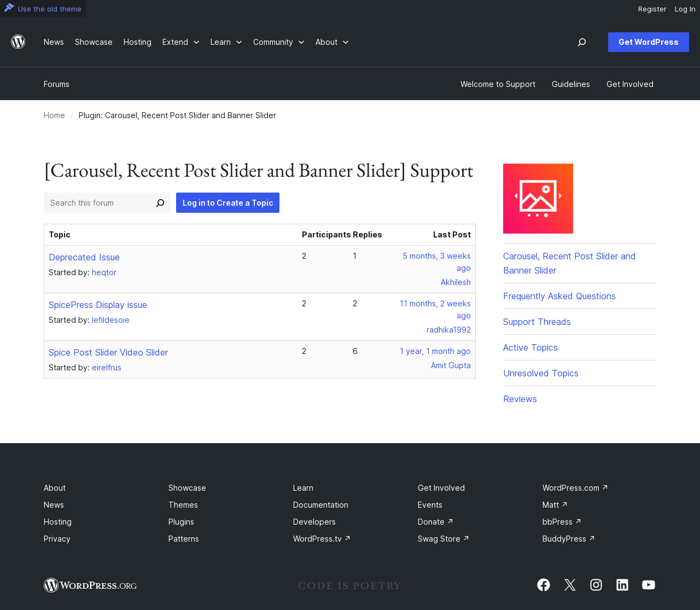Submit forum search with magnifier icon

tap(160, 203)
